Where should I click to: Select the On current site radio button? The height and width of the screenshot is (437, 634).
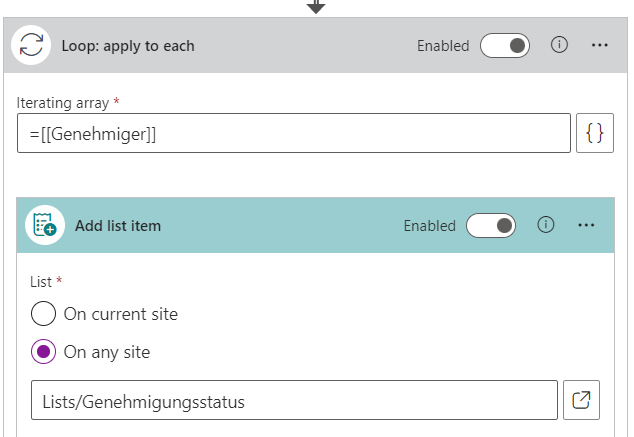pos(44,314)
